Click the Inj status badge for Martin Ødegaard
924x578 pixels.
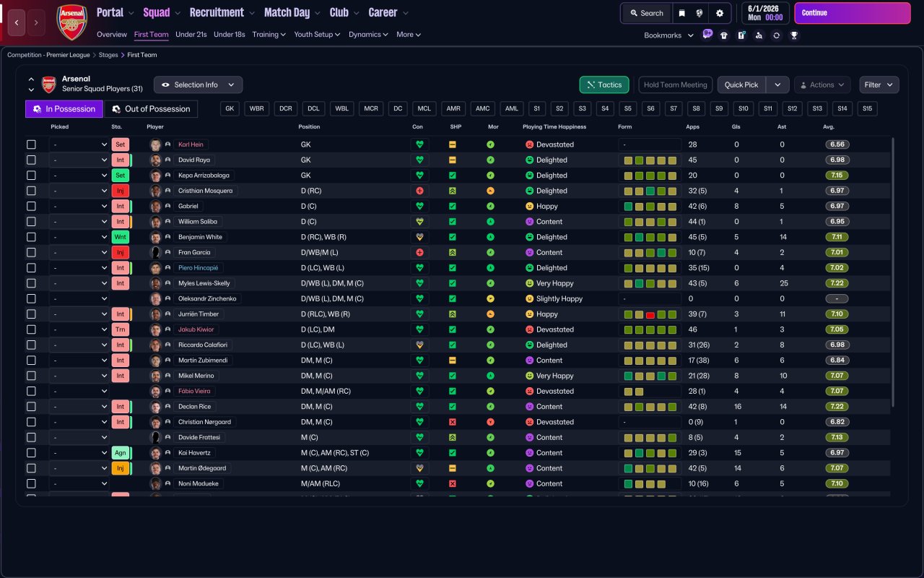121,468
